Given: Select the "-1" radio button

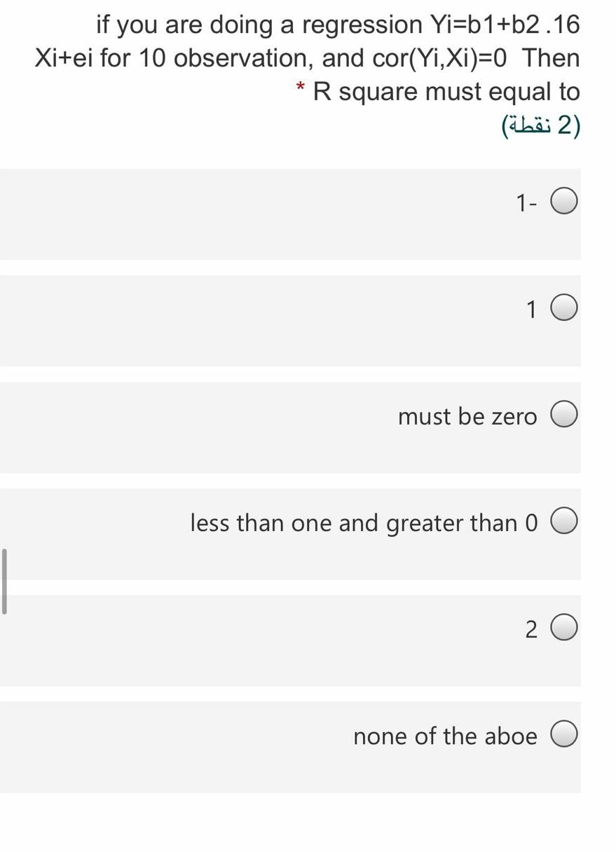Looking at the screenshot, I should [x=565, y=200].
